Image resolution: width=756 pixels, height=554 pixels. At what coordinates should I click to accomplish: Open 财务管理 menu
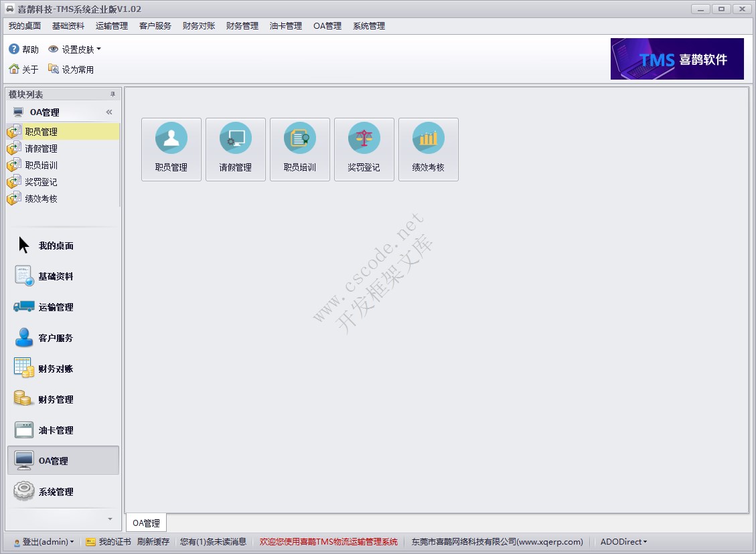click(x=242, y=26)
